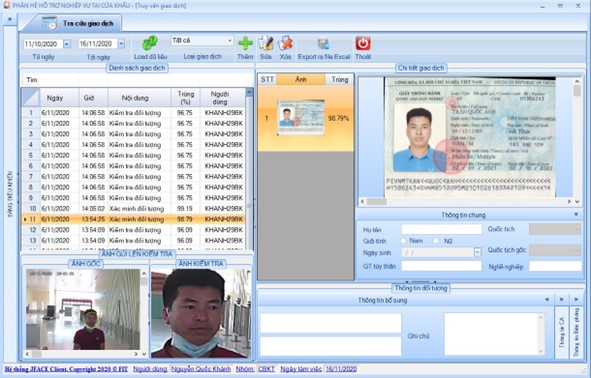Open the Thông tin CA vertical tab
The width and height of the screenshot is (591, 378).
(x=562, y=332)
